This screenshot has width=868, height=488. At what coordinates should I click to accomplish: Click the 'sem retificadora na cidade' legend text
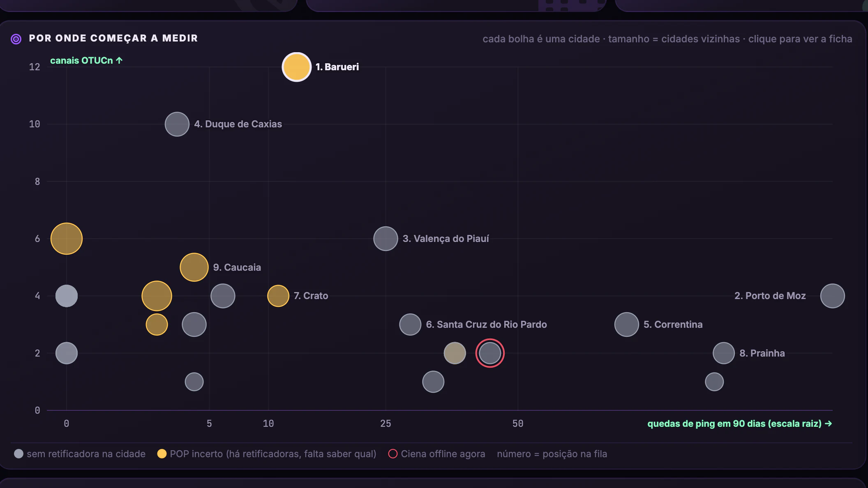pos(86,454)
